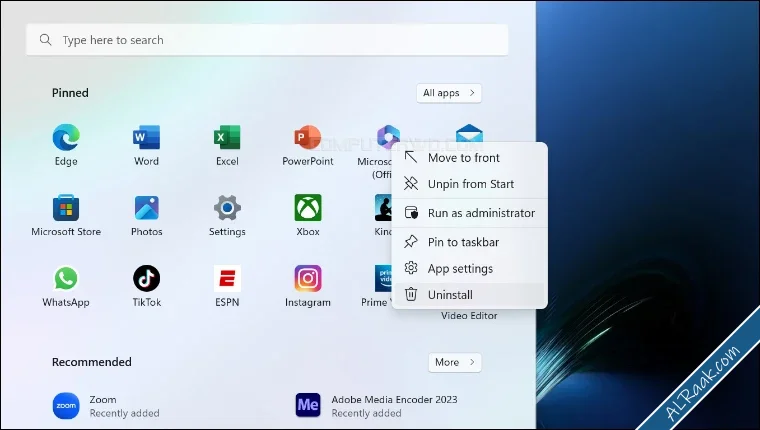Open the Photos app
Image resolution: width=760 pixels, height=430 pixels.
[x=146, y=215]
